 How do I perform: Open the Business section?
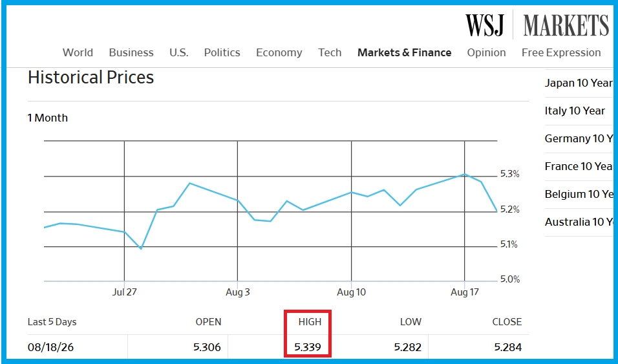131,52
